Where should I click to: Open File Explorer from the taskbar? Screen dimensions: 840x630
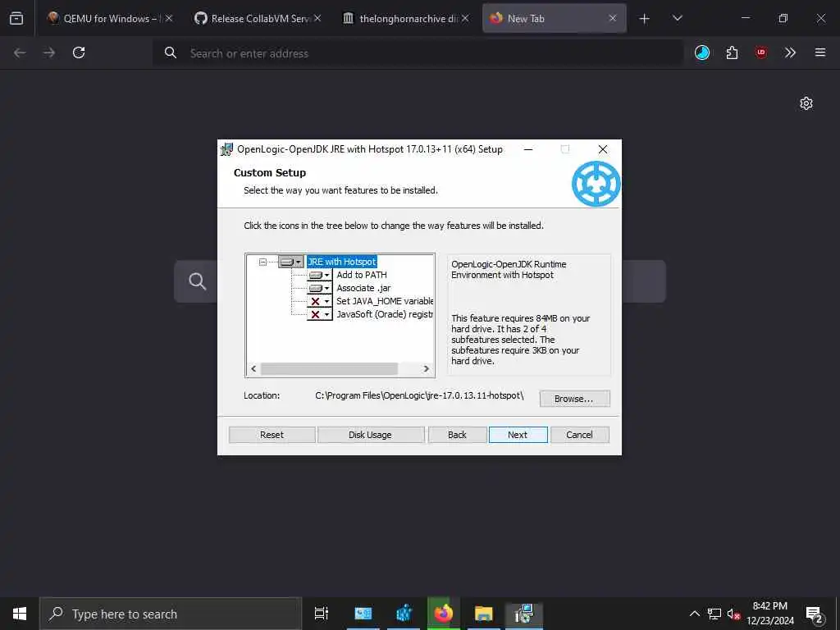[x=484, y=614]
